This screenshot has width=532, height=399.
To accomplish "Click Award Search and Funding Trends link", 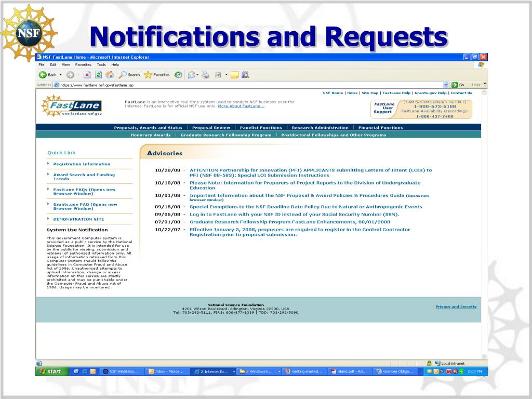I will (84, 177).
